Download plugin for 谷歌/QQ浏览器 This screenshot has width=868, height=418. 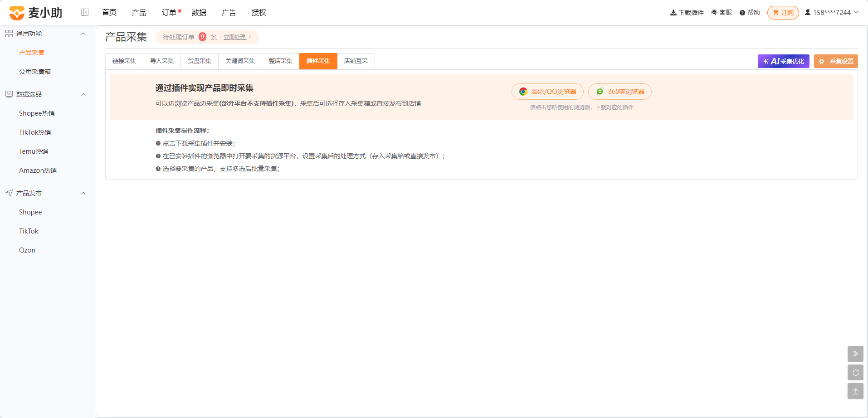click(547, 92)
